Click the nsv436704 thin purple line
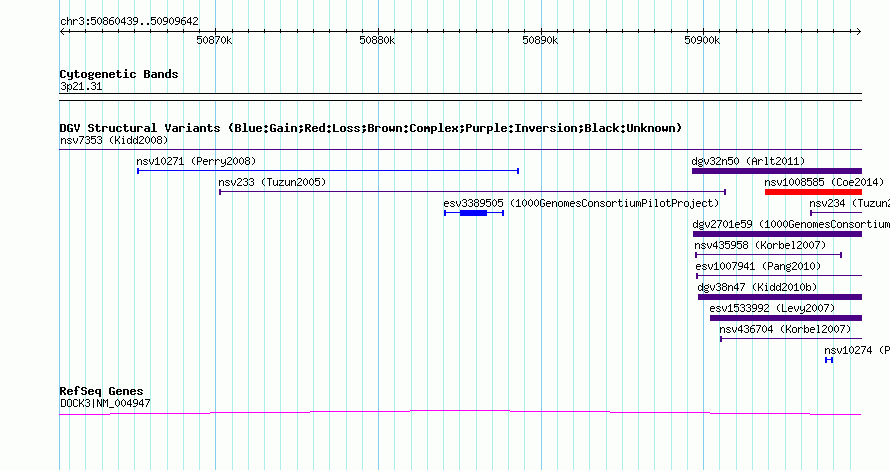890x470 pixels. [x=791, y=339]
